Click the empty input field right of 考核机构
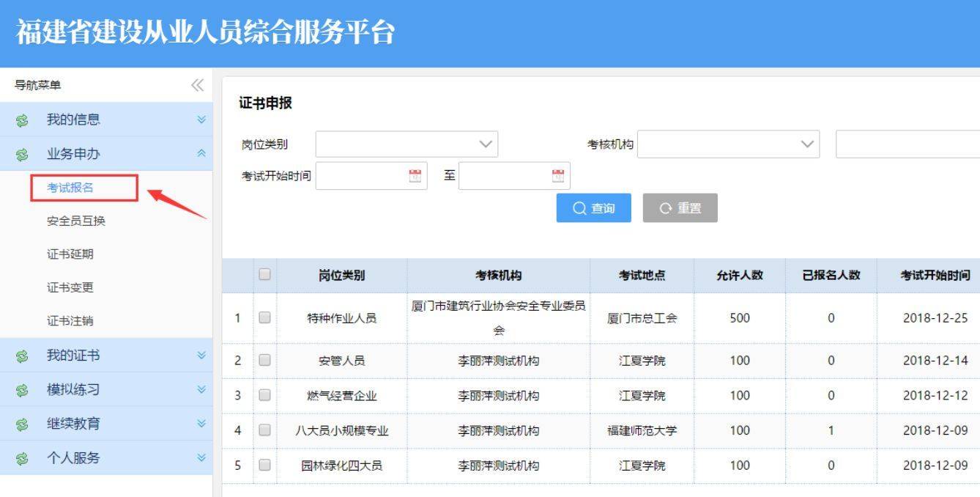980x497 pixels. pyautogui.click(x=907, y=144)
